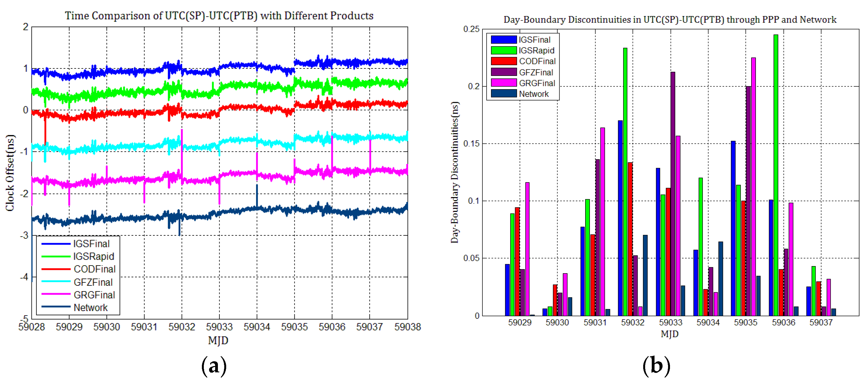Click the Network label in line chart legend
This screenshot has width=868, height=382.
pos(90,307)
